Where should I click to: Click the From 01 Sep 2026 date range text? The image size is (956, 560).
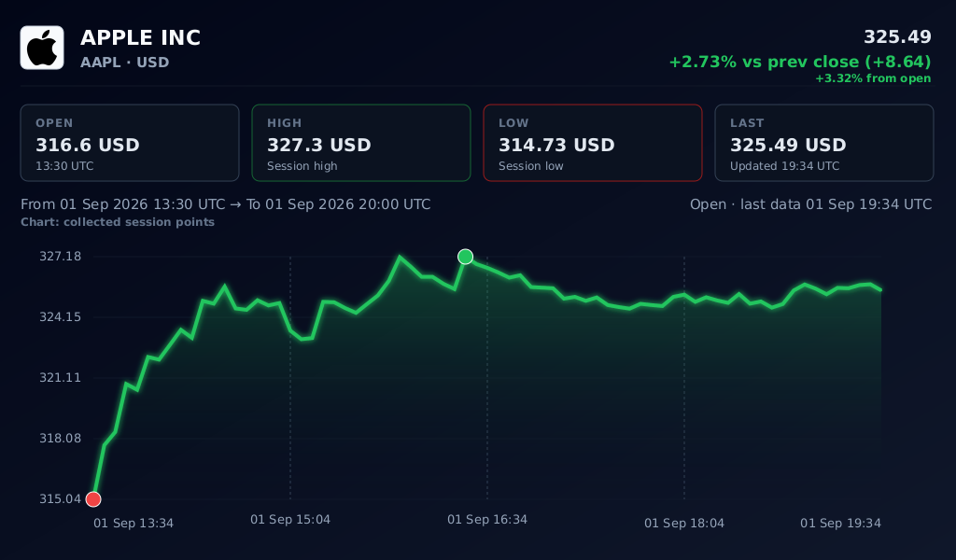click(226, 204)
